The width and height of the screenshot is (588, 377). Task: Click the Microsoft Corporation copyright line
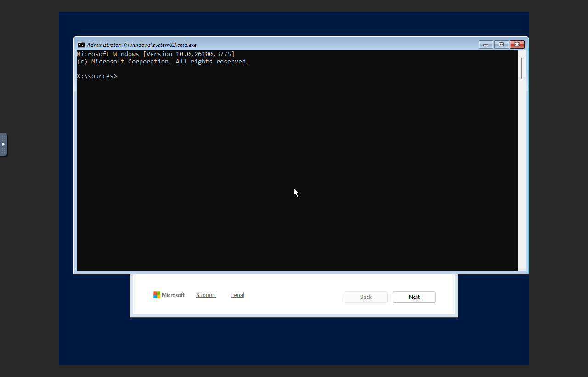coord(163,62)
